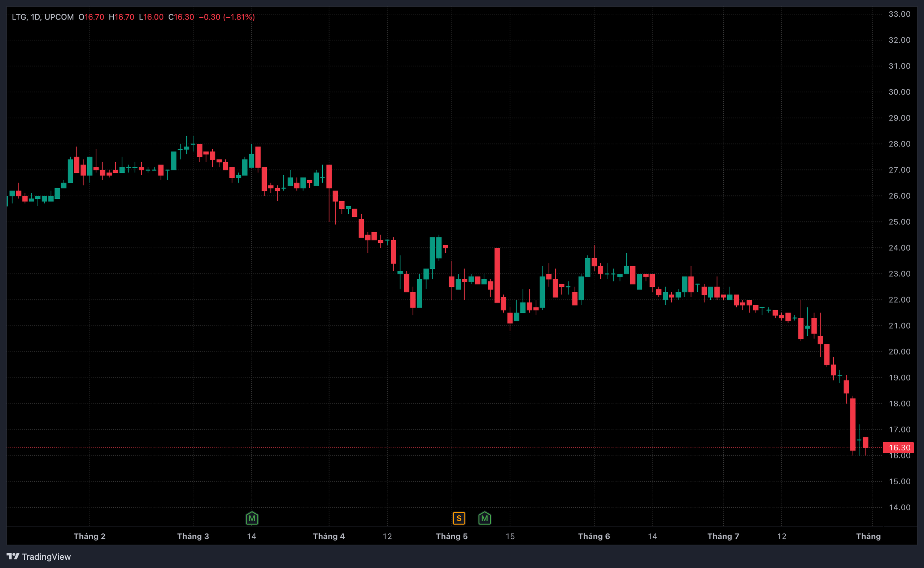Click the red 16.30 current price label
This screenshot has width=924, height=568.
pos(898,448)
